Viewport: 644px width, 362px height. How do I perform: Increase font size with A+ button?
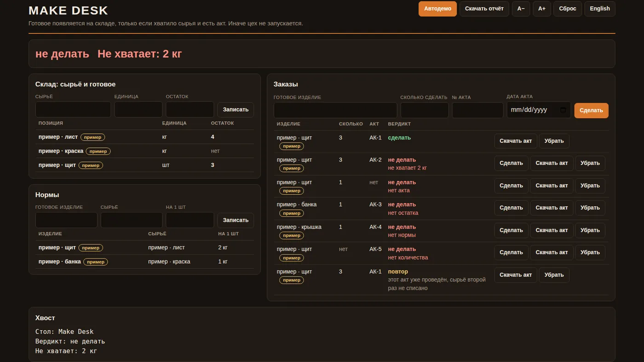542,9
